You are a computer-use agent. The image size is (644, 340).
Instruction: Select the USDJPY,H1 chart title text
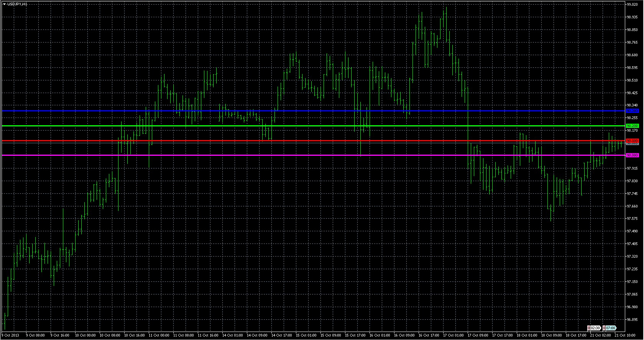click(17, 4)
